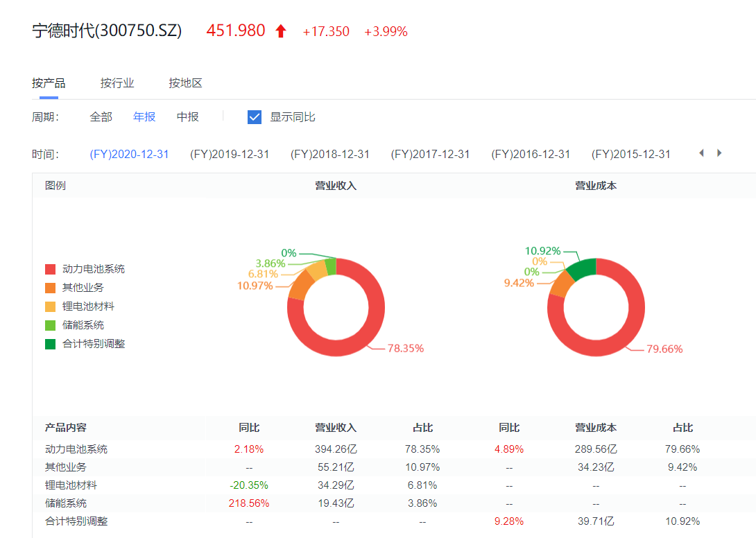Click the 10.92% cost chart label
The width and height of the screenshot is (756, 538).
(542, 251)
